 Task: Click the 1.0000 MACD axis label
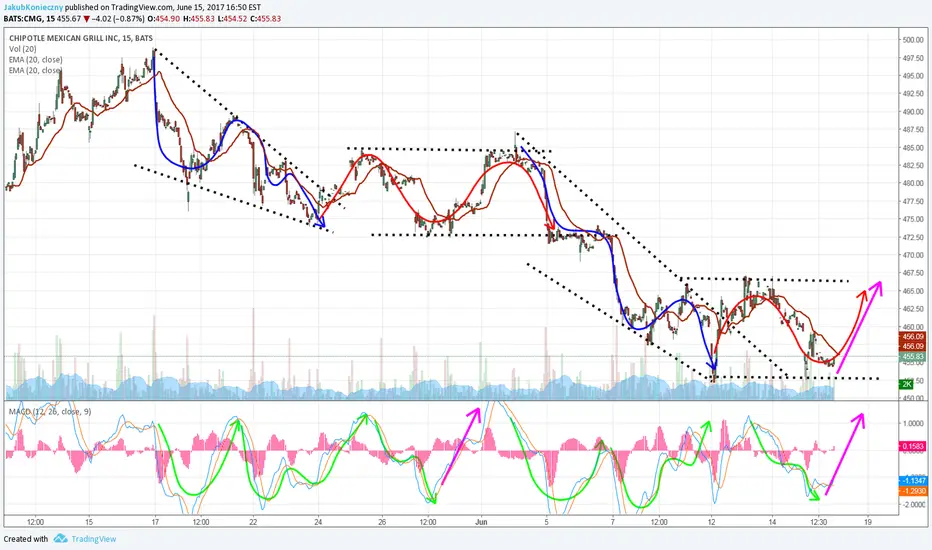(x=914, y=423)
